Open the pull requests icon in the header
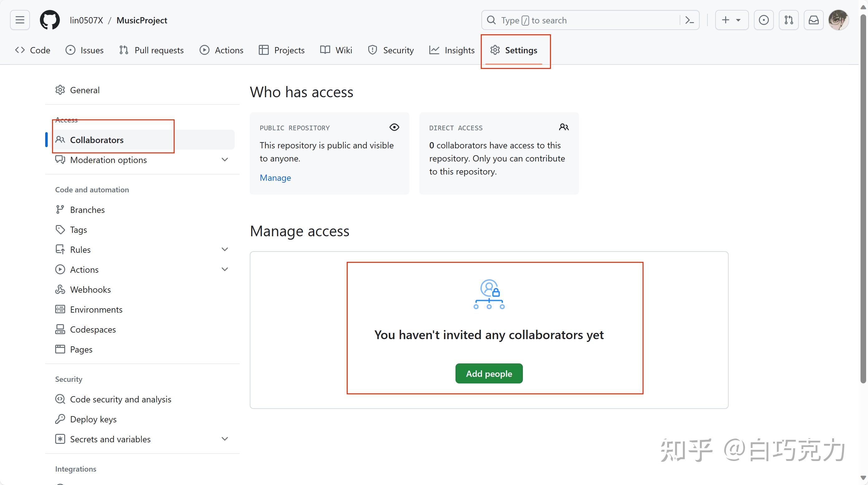Viewport: 868px width, 485px height. click(x=788, y=20)
